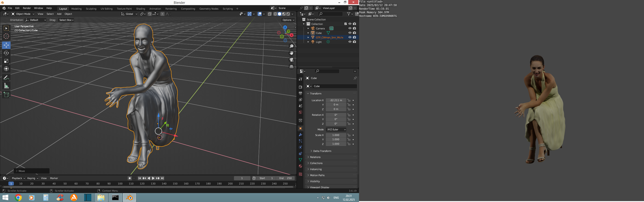
Task: Open Chrome from the Windows taskbar
Action: (x=18, y=198)
